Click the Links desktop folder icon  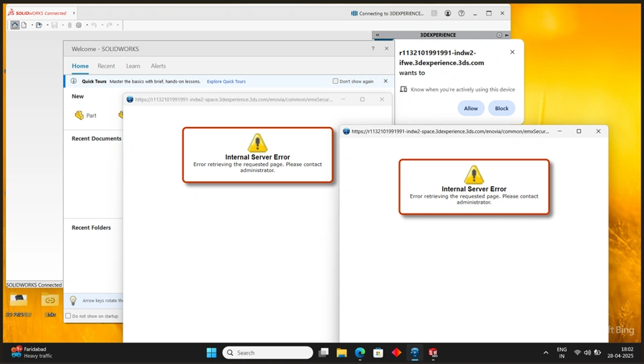coord(50,304)
